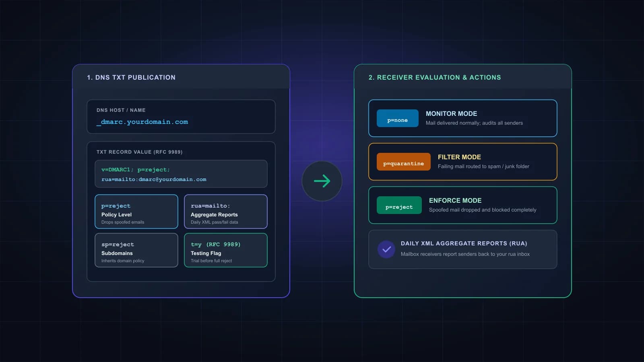
Task: Click the "Daily XML pass/fail data" description
Action: [214, 222]
